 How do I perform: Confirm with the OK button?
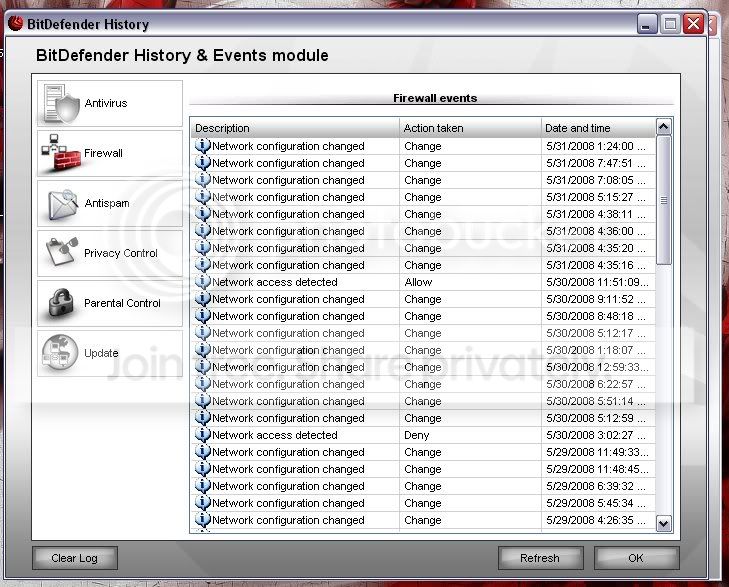click(636, 558)
